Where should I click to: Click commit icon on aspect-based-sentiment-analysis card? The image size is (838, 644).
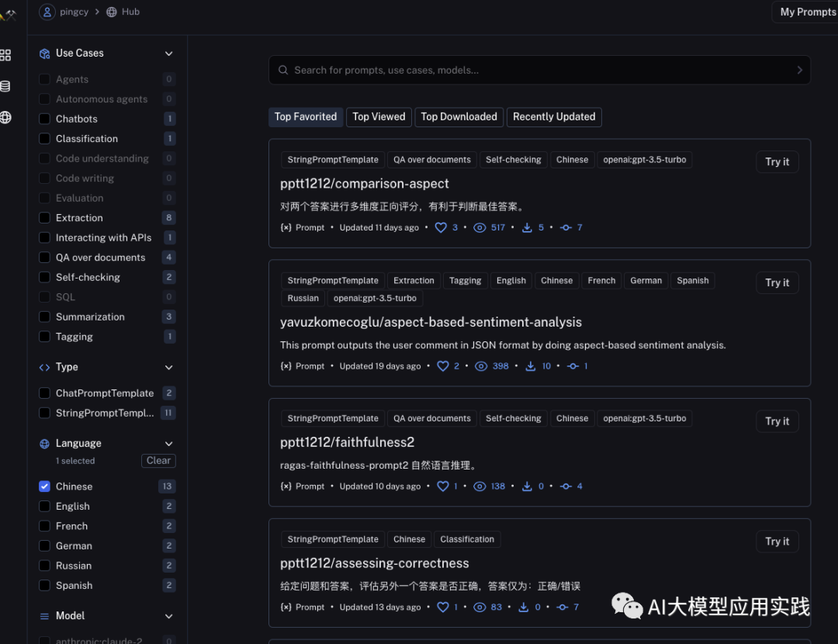point(573,366)
